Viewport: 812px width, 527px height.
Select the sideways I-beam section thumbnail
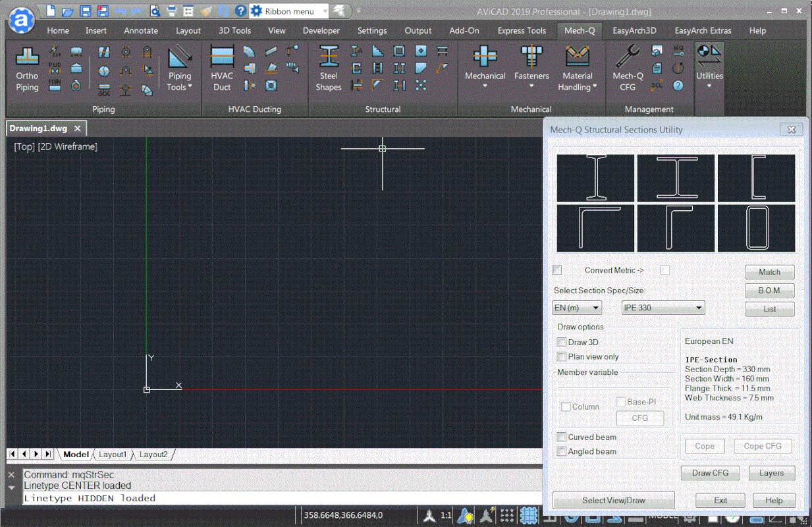(676, 178)
